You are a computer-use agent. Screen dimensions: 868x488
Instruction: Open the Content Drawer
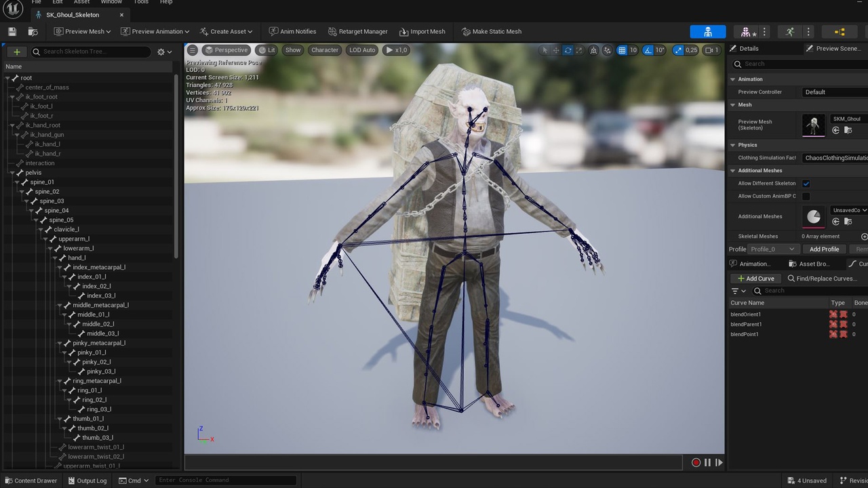[x=31, y=481]
